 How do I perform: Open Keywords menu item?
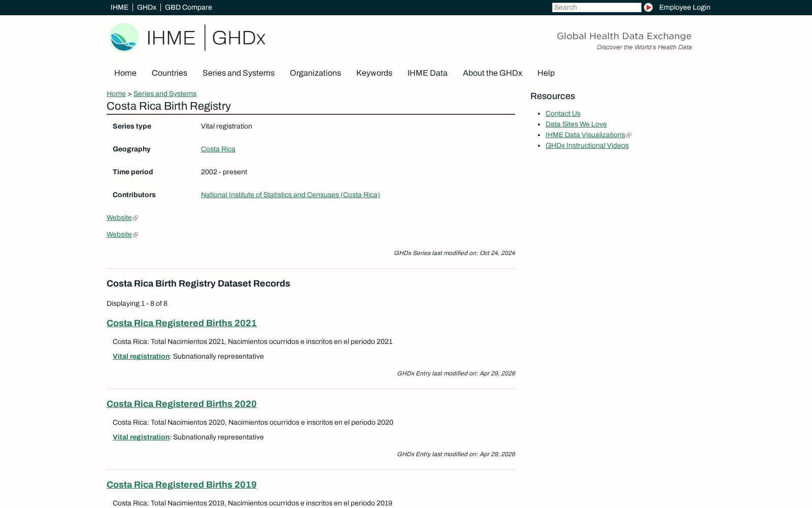(374, 73)
